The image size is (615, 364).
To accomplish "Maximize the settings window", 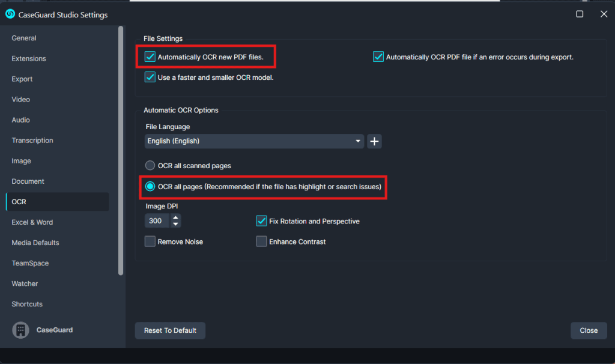I will [x=580, y=14].
